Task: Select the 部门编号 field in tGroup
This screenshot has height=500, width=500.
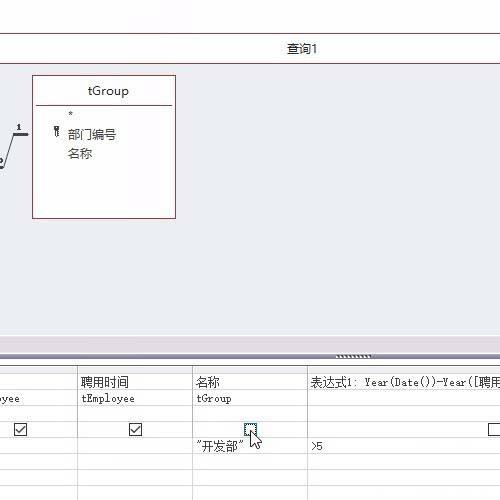Action: [92, 135]
